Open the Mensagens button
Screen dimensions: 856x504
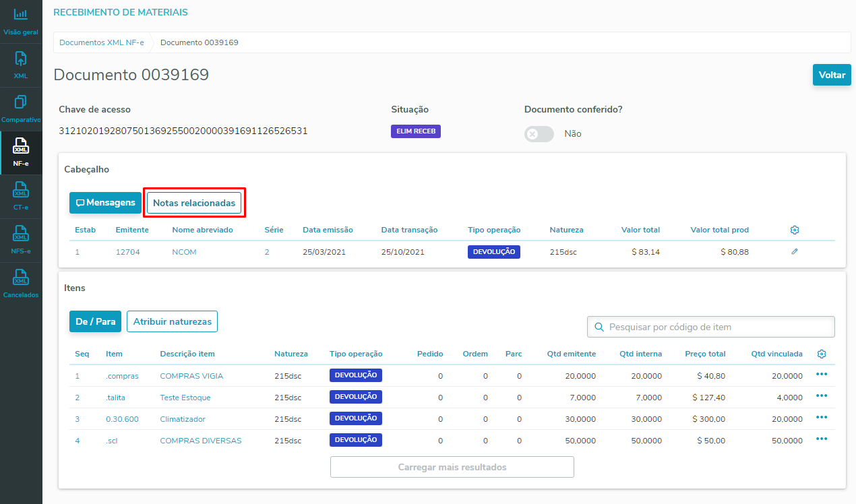click(x=105, y=203)
